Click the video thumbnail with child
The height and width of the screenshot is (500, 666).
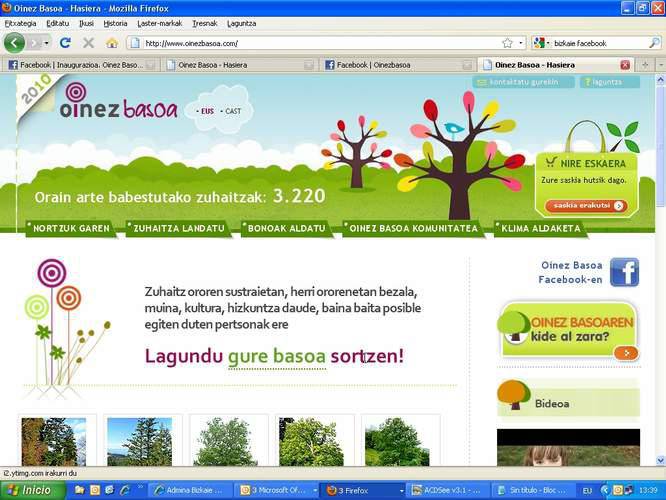click(568, 447)
